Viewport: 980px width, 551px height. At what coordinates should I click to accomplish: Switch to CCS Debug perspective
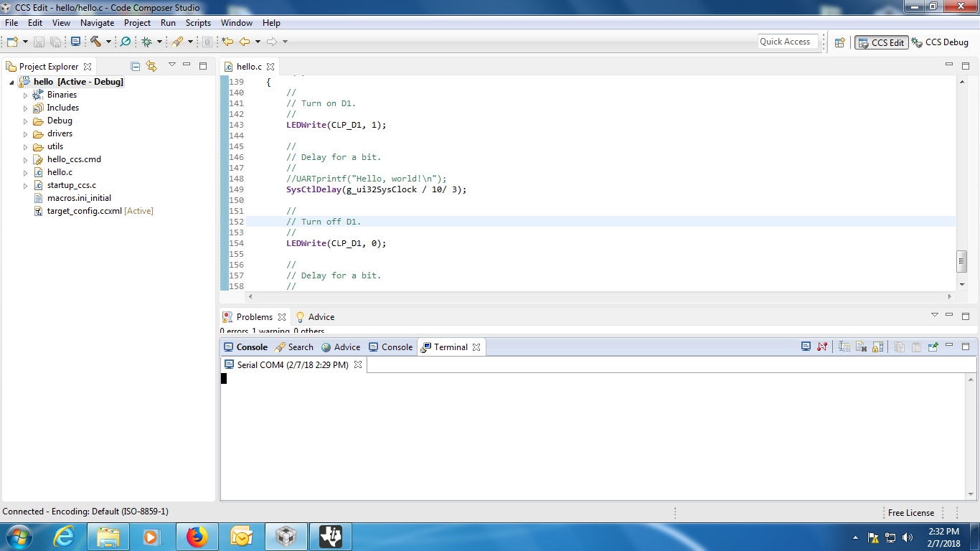click(940, 42)
